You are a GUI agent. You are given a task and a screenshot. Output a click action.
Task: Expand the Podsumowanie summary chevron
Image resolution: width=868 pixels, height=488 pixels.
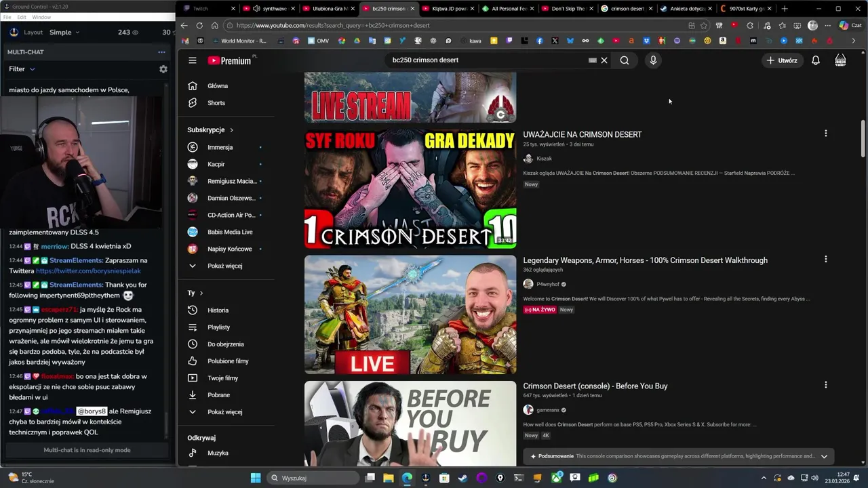[824, 456]
